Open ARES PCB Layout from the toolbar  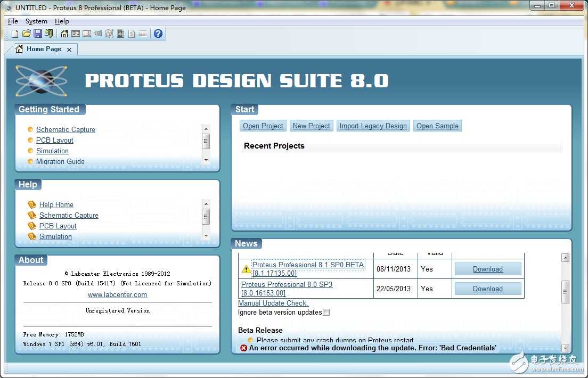click(87, 34)
